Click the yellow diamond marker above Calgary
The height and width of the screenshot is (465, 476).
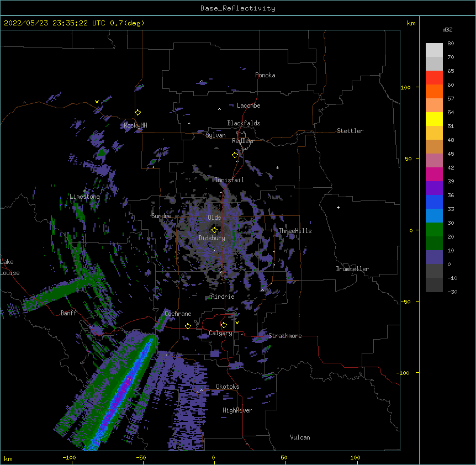[224, 325]
